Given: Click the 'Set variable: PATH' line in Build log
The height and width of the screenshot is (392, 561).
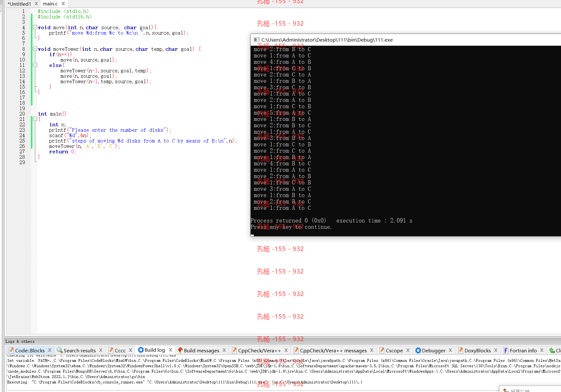Looking at the screenshot, I should click(x=284, y=361).
